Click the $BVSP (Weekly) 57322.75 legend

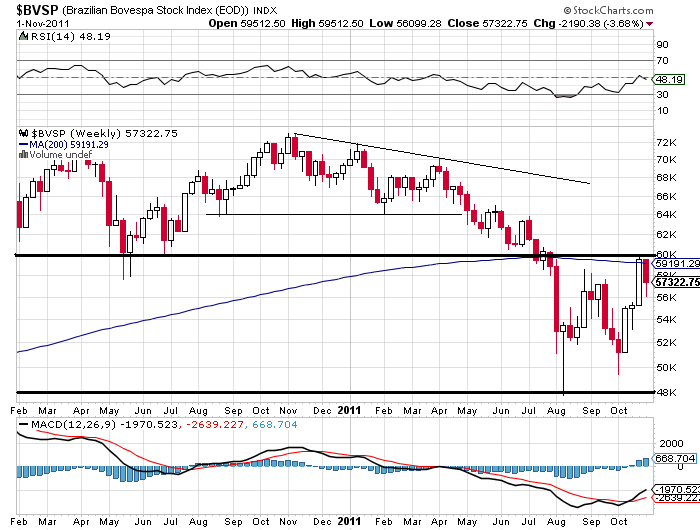(x=104, y=134)
